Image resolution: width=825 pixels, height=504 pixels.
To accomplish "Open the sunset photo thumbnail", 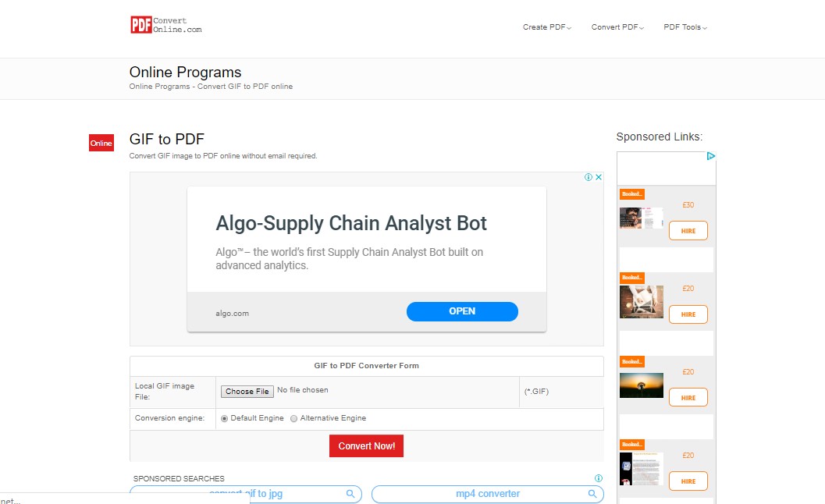I will point(642,385).
